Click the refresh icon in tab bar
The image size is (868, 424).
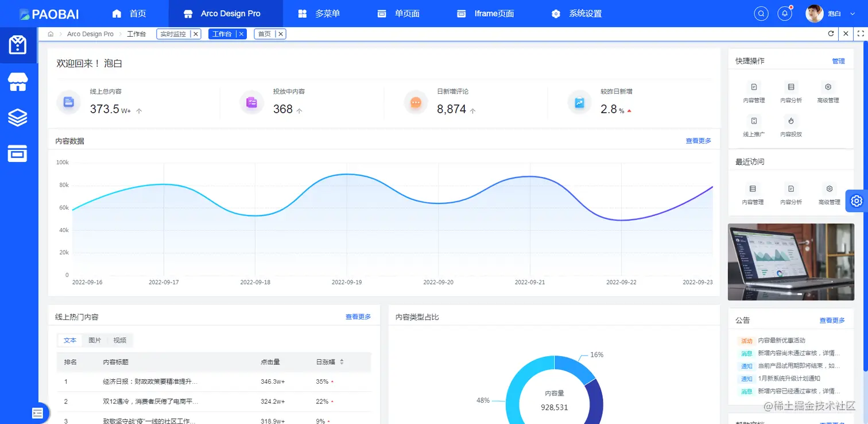pyautogui.click(x=831, y=34)
